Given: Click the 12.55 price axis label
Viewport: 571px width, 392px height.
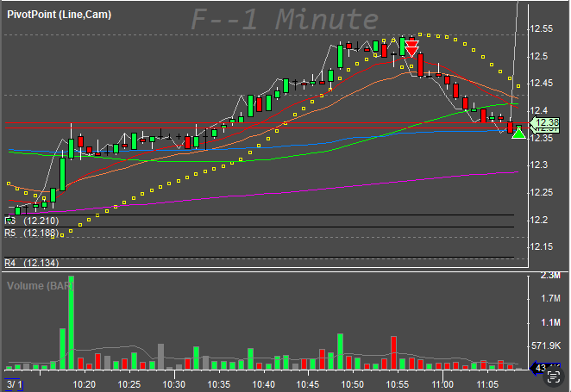Looking at the screenshot, I should (542, 28).
